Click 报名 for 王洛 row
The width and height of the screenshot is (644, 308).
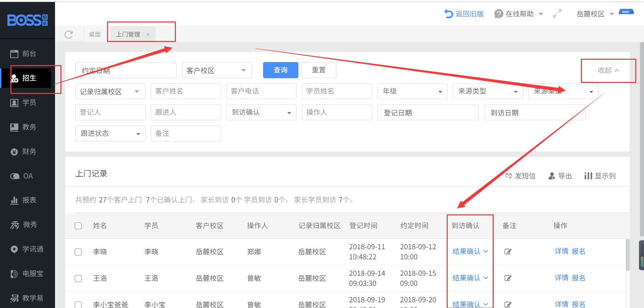[579, 278]
